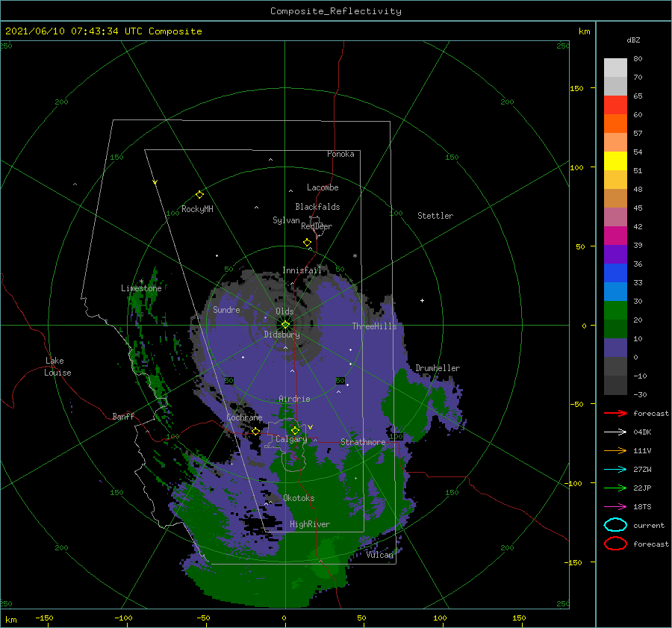Click the Lacombe town label
The image size is (672, 628).
323,187
